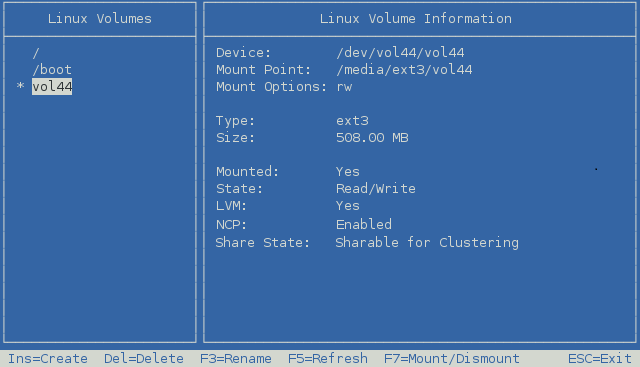This screenshot has height=367, width=640.
Task: Click the mount point /media/ext3/vol44 value
Action: click(x=404, y=70)
